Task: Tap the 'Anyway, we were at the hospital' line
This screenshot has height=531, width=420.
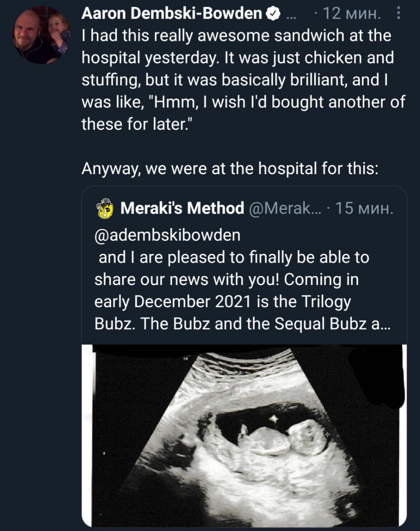Action: click(x=230, y=169)
